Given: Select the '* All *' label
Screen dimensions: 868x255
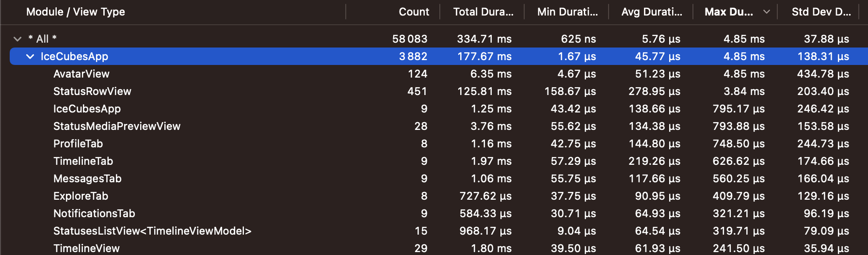Looking at the screenshot, I should [x=42, y=39].
